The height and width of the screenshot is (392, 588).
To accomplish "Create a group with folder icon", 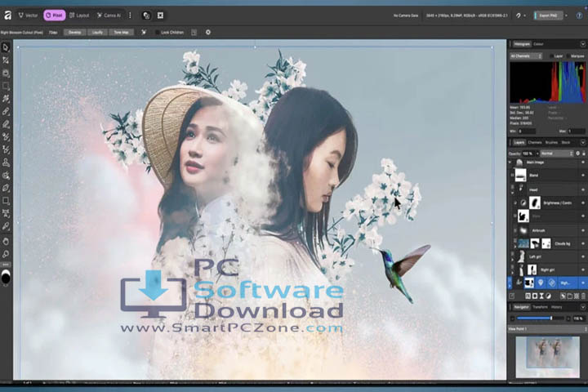I will (x=570, y=296).
